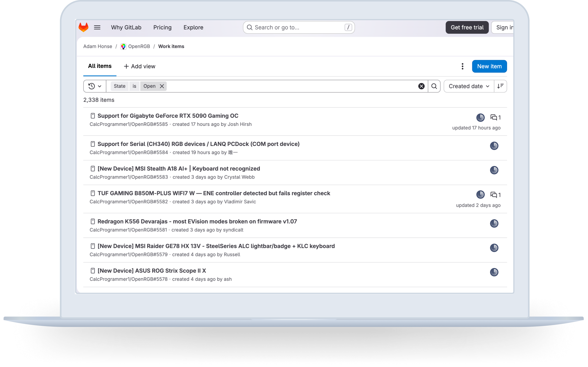This screenshot has height=367, width=588.
Task: Click Add view
Action: point(139,66)
